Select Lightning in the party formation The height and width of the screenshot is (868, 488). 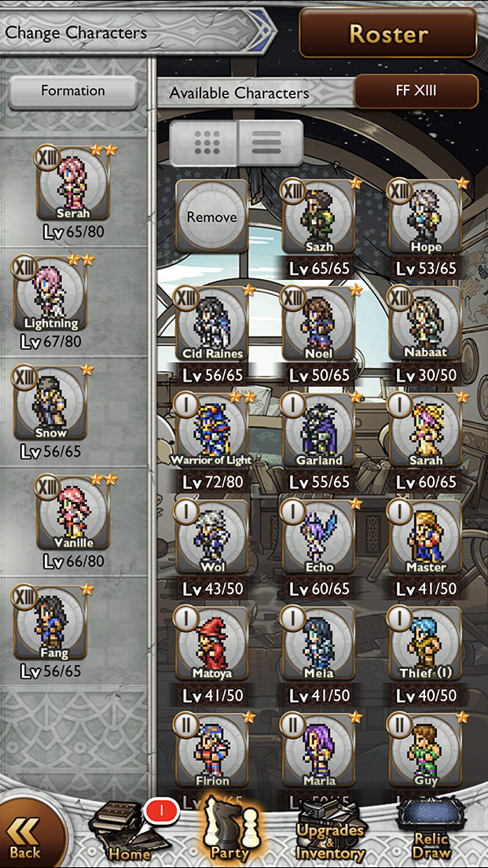50,294
